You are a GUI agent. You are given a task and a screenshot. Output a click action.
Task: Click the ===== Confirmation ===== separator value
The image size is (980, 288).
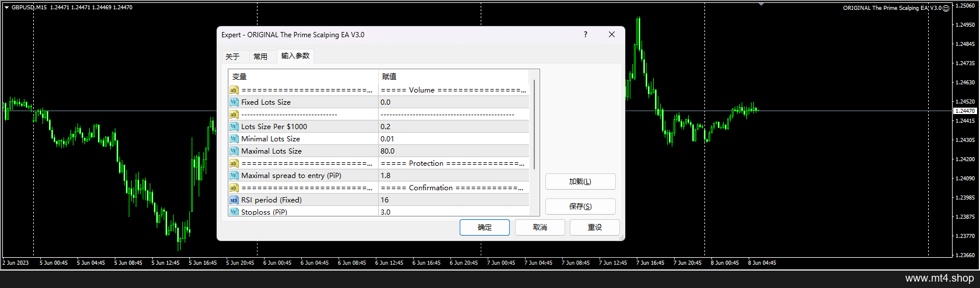(452, 188)
